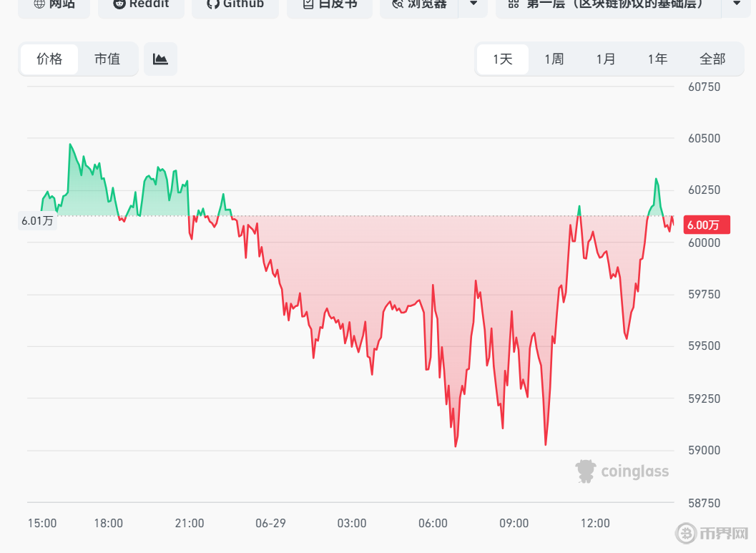Expand the category tags dropdown arrow
The height and width of the screenshot is (553, 756).
(736, 5)
